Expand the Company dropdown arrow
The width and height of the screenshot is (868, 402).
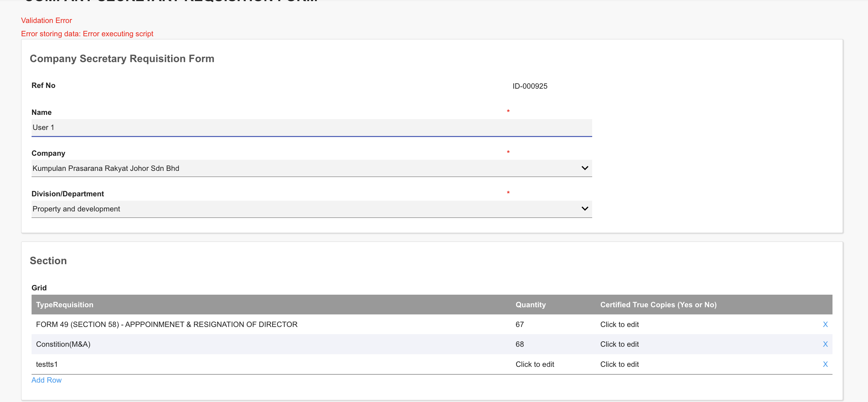pyautogui.click(x=585, y=168)
